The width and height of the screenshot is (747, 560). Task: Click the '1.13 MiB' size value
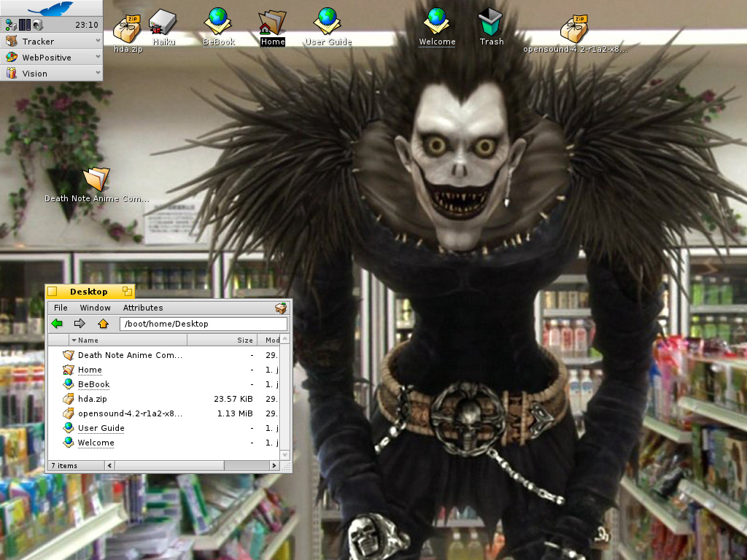[235, 413]
